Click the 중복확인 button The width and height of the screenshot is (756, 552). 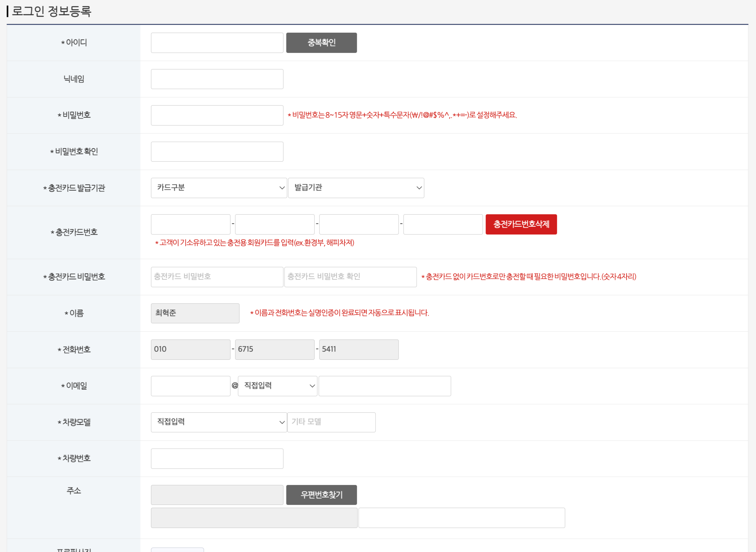321,43
